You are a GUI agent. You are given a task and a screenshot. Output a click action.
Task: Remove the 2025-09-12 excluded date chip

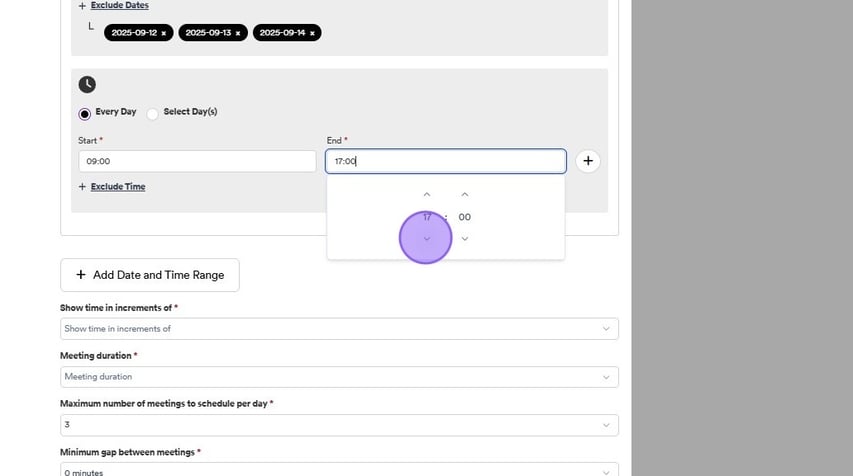point(164,33)
